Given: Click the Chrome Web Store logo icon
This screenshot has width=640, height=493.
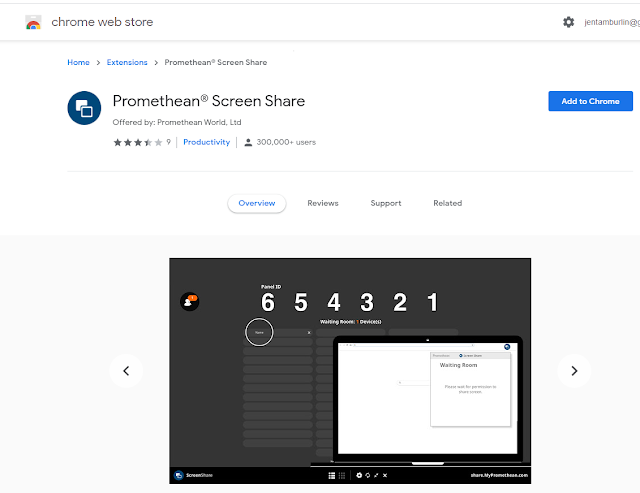Looking at the screenshot, I should point(33,22).
